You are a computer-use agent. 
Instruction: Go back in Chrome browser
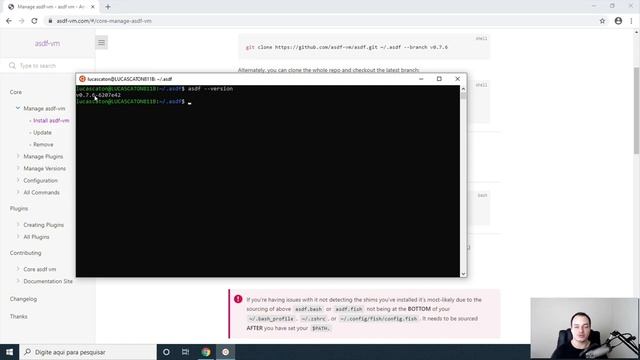click(9, 21)
